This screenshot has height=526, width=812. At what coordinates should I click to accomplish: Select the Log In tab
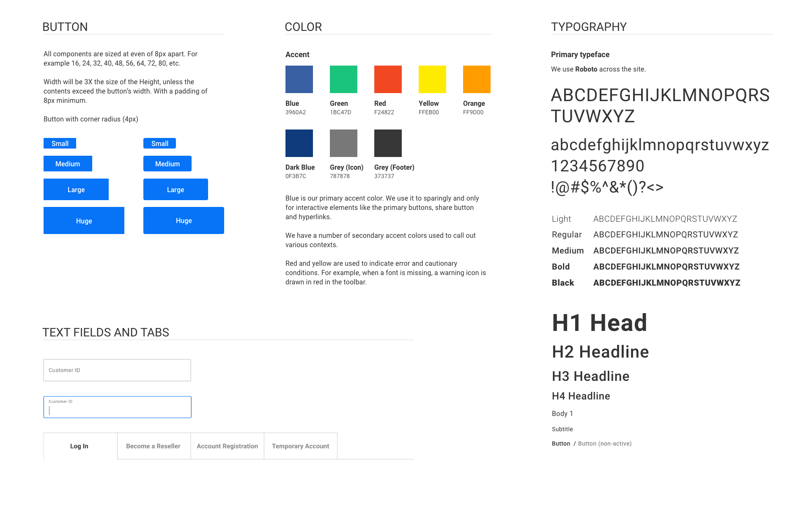tap(79, 446)
